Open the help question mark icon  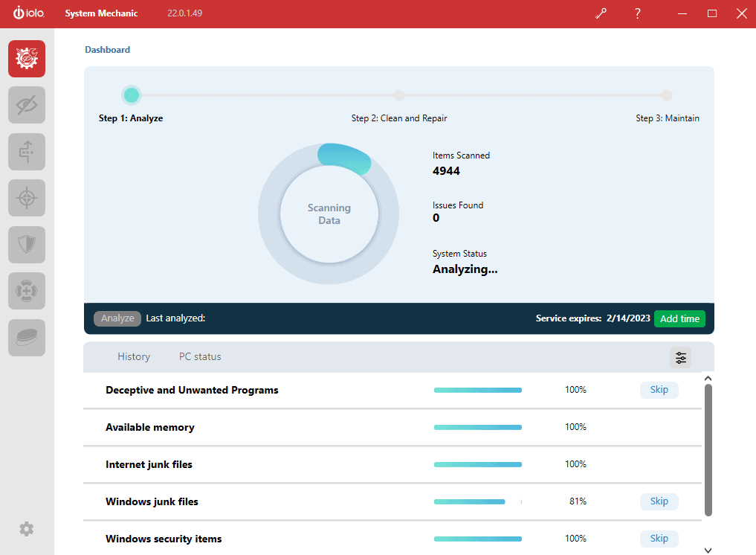point(637,13)
